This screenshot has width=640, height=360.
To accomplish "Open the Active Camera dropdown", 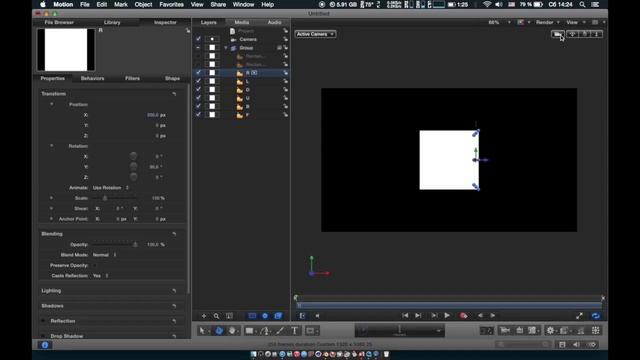I will point(315,34).
